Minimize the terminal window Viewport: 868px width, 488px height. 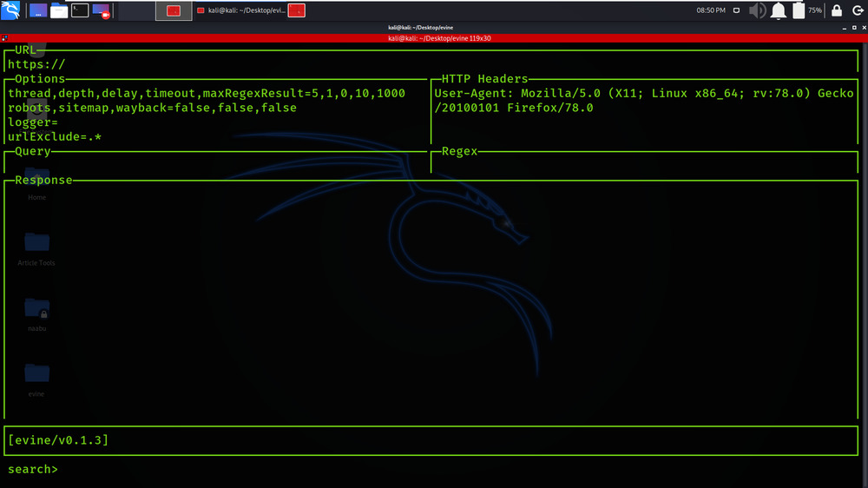point(845,27)
